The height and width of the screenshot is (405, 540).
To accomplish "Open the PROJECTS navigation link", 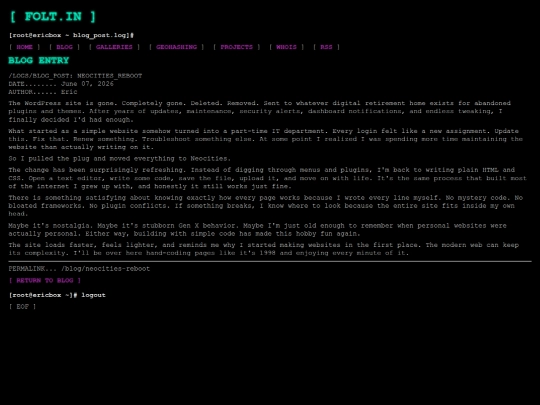I will click(x=237, y=47).
